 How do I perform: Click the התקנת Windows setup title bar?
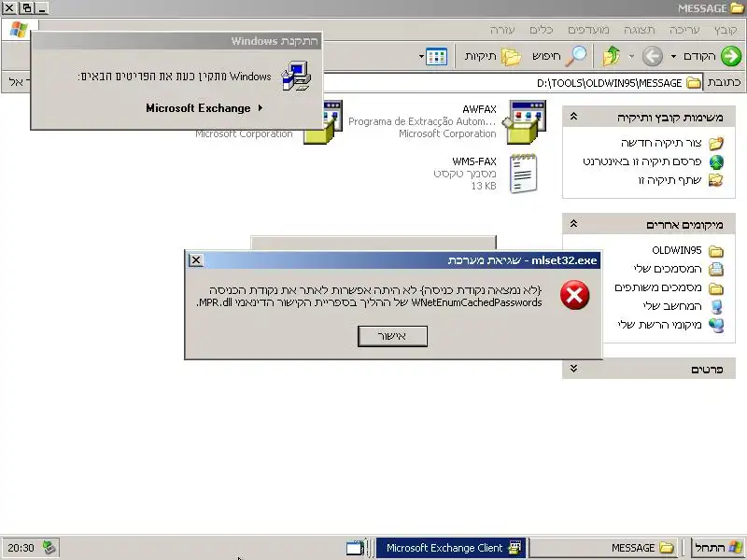(x=176, y=41)
